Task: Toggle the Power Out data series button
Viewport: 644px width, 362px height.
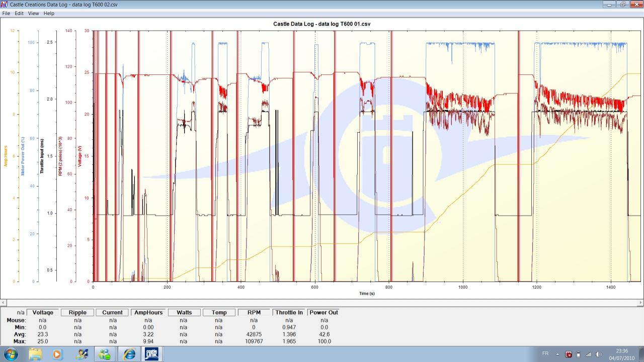Action: click(324, 312)
